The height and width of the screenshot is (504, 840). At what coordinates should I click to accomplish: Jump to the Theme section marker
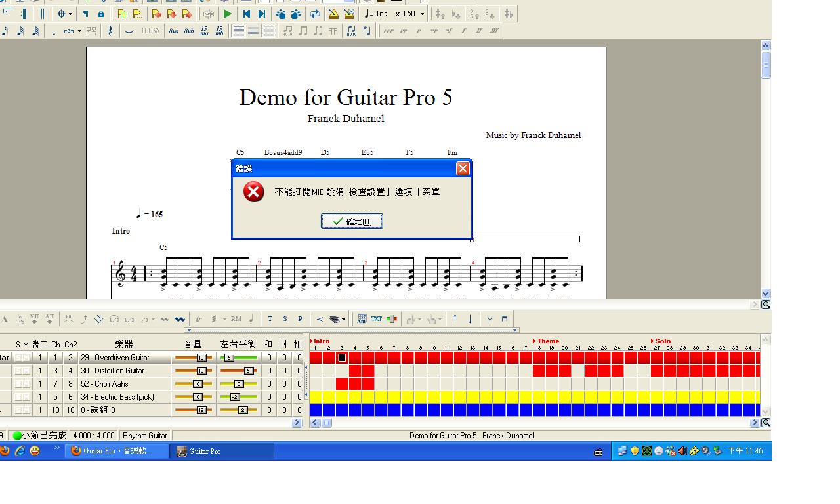tap(546, 341)
